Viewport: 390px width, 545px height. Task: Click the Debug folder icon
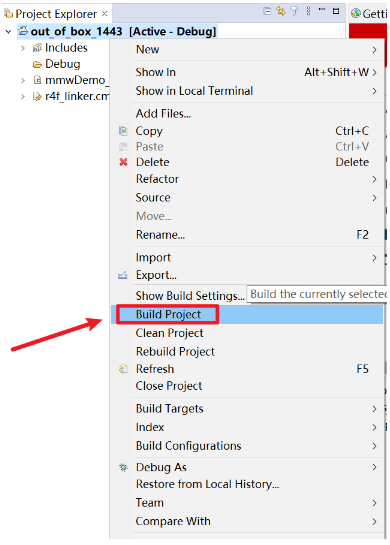37,64
